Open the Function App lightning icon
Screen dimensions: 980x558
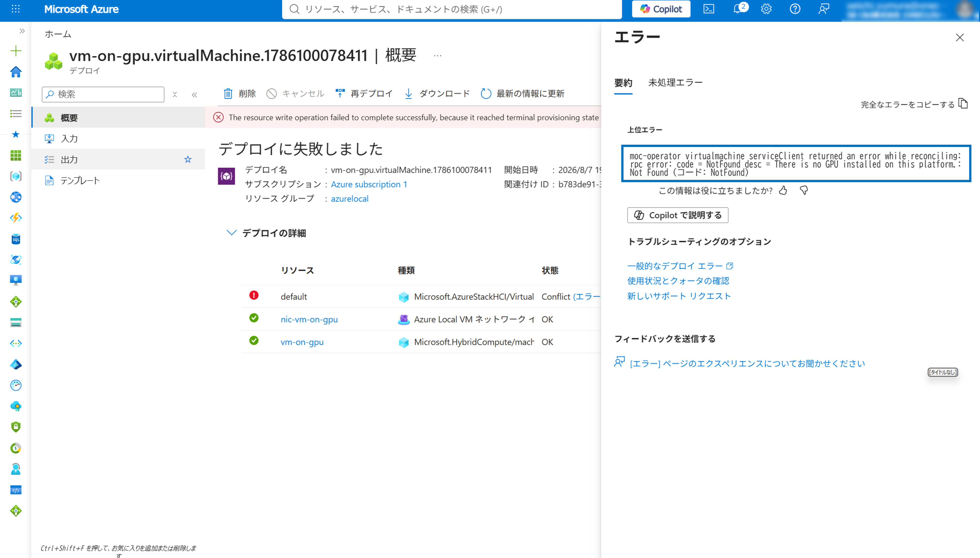point(16,218)
